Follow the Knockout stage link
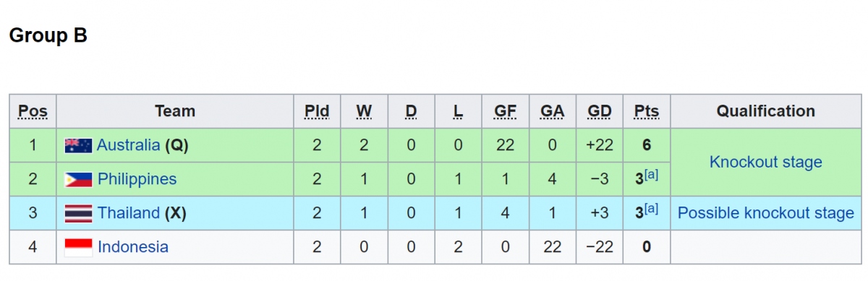The height and width of the screenshot is (281, 868). tap(765, 162)
